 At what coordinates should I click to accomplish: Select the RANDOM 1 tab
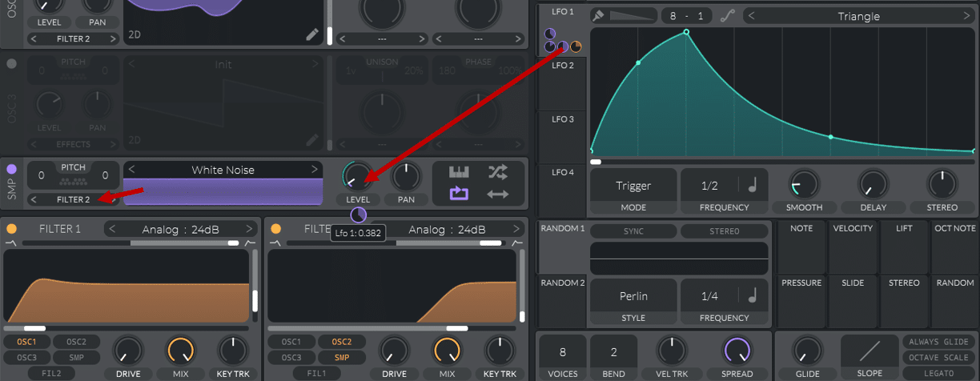pyautogui.click(x=562, y=247)
